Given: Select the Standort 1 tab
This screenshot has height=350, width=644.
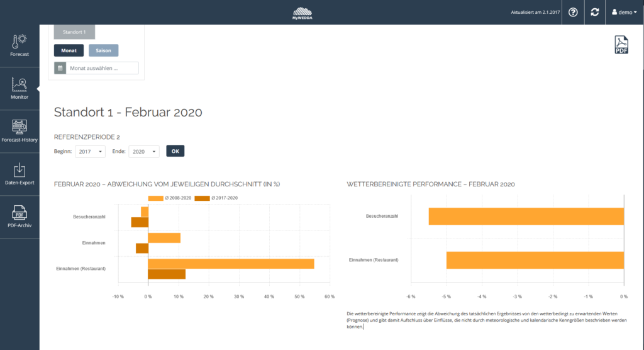Looking at the screenshot, I should coord(74,31).
